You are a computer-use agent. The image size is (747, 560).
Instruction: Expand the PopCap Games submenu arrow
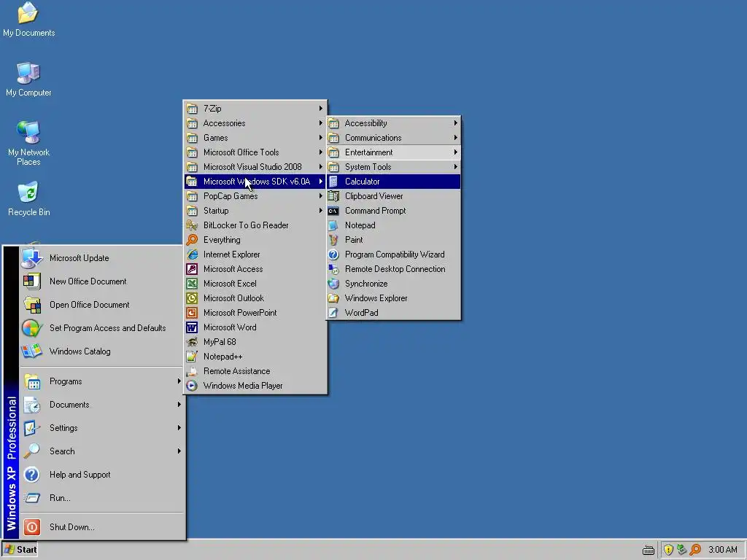321,196
